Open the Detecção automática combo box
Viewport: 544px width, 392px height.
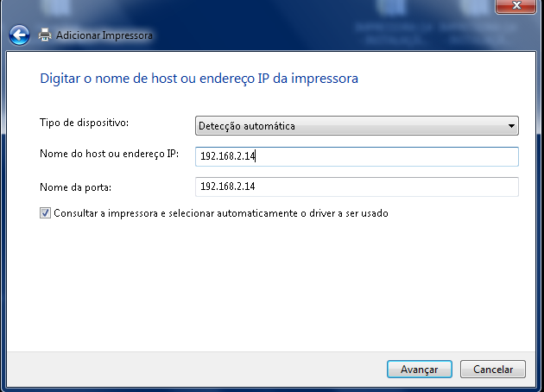coord(357,125)
